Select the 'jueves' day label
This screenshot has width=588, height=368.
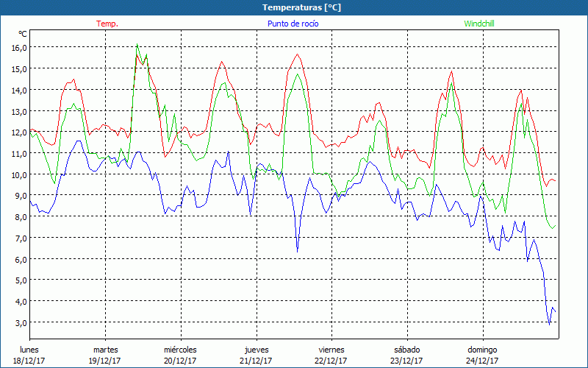(256, 350)
